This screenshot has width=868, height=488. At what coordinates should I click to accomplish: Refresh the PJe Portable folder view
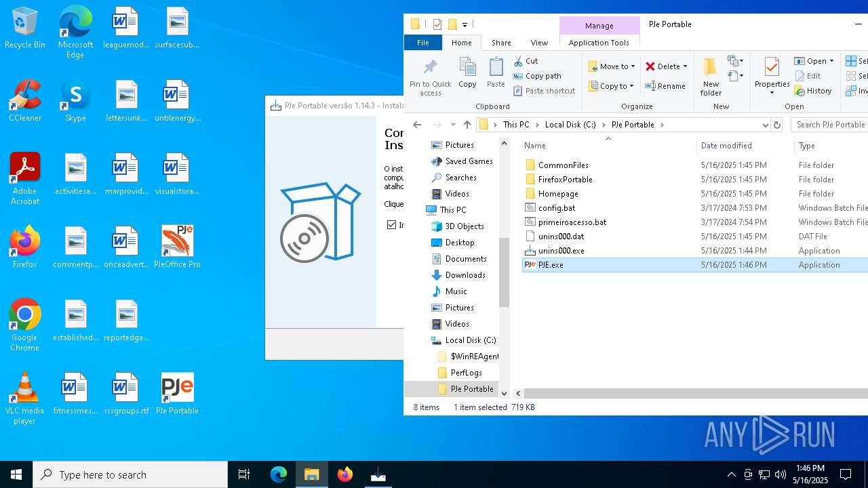tap(777, 125)
